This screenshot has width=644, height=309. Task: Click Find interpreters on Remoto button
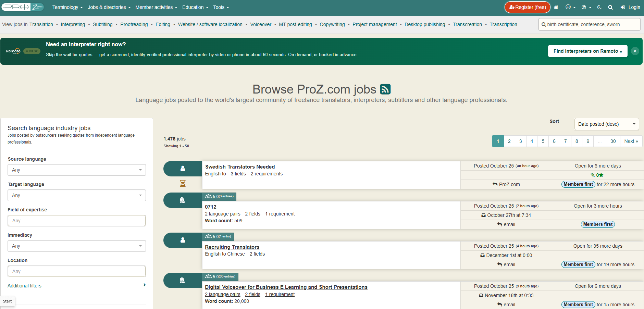[588, 51]
